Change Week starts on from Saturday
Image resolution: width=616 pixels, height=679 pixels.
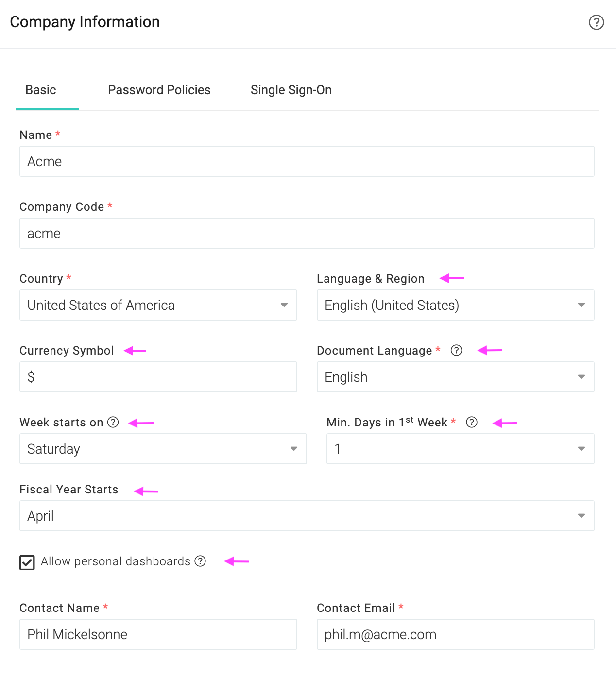(163, 449)
